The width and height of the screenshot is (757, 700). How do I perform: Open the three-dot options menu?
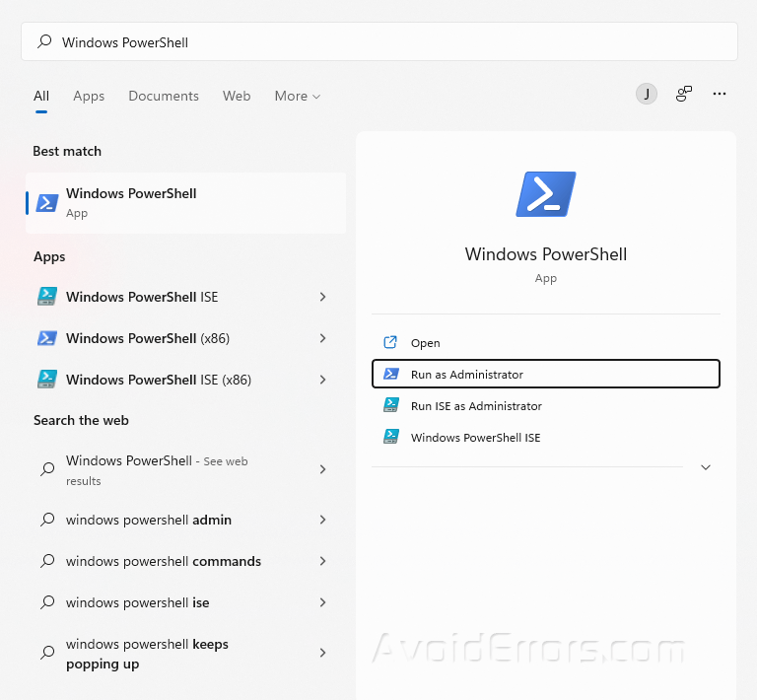pos(720,94)
